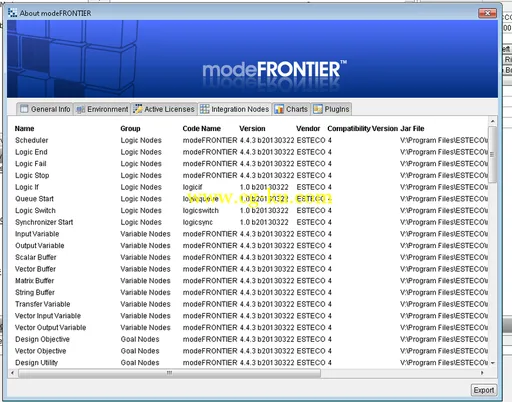Click the Jar File column header
This screenshot has height=402, width=512.
click(x=412, y=128)
